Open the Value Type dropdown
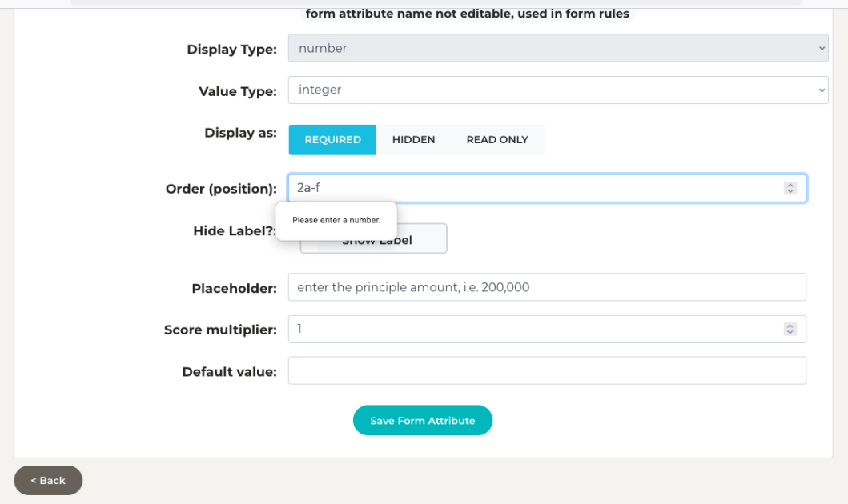The height and width of the screenshot is (504, 848). pyautogui.click(x=557, y=90)
